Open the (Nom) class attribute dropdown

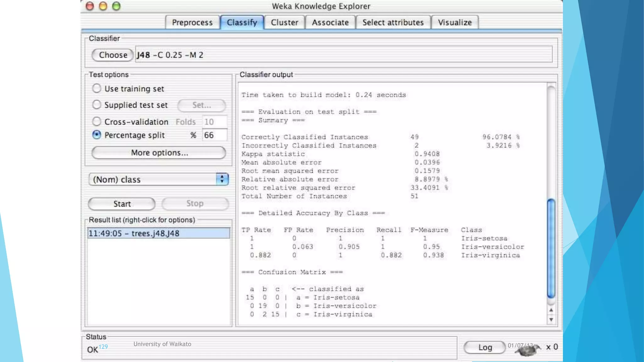click(x=153, y=179)
